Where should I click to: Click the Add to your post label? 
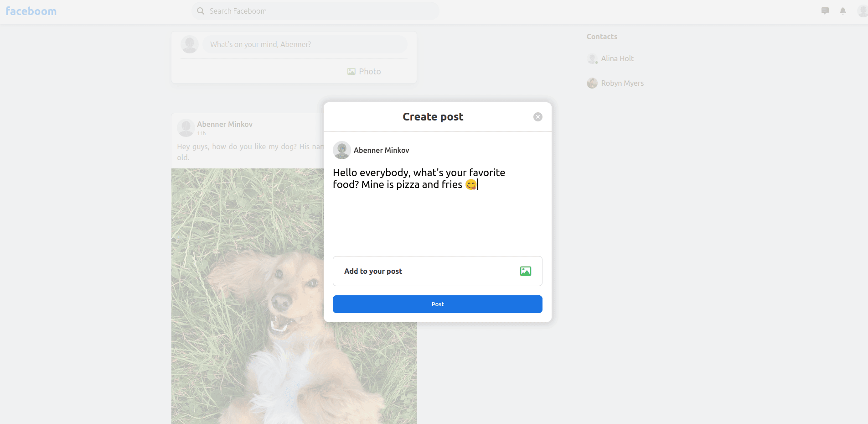(x=373, y=271)
